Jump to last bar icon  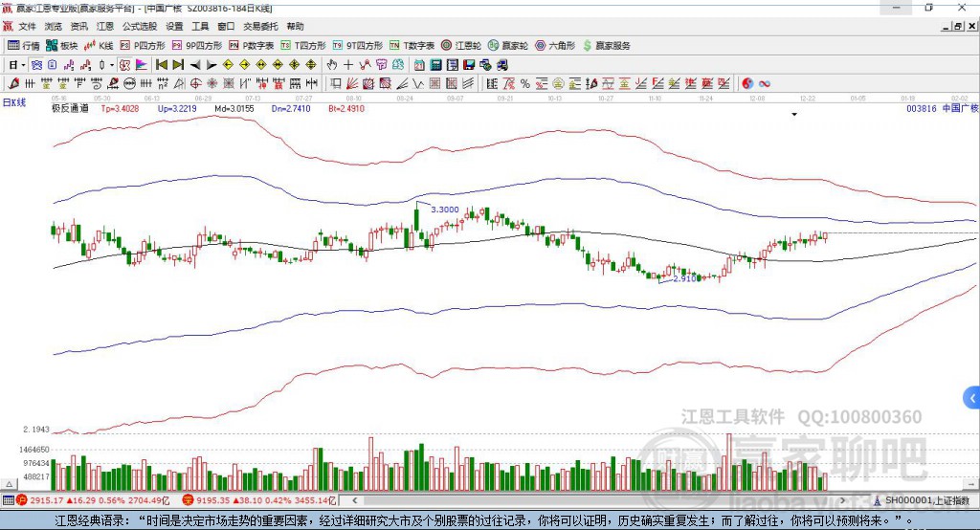click(x=178, y=65)
